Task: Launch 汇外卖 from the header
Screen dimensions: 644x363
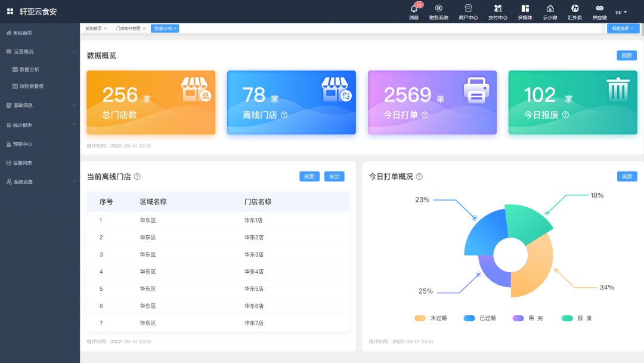Action: [x=575, y=9]
